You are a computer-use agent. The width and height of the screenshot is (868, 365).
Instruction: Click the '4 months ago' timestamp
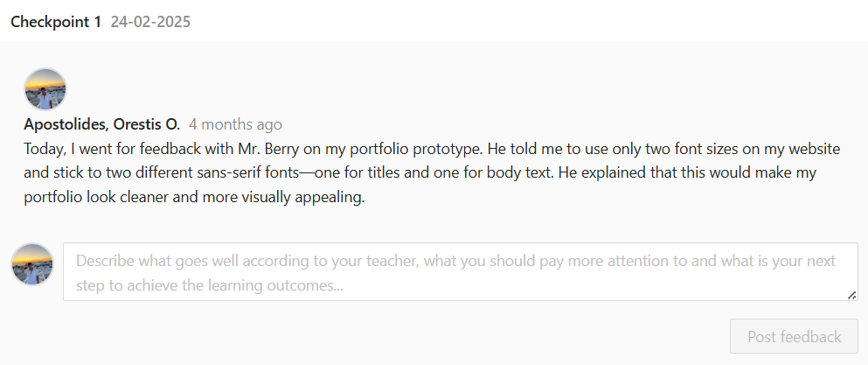pos(235,124)
